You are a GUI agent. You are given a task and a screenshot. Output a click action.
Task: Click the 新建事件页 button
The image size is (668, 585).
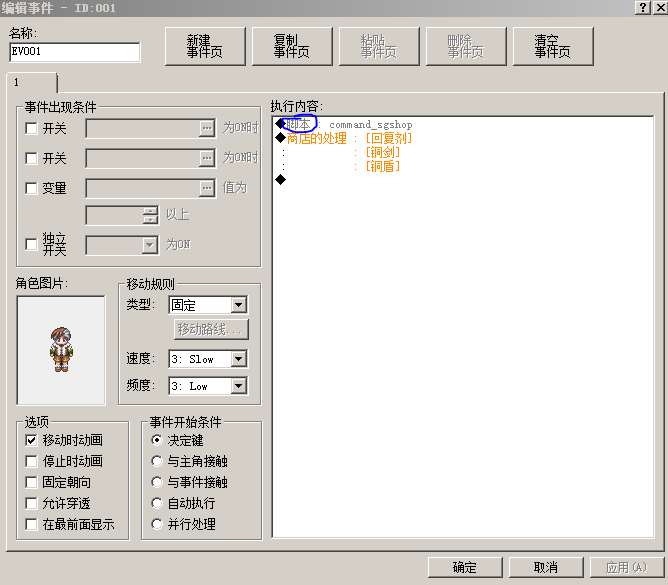(x=205, y=46)
